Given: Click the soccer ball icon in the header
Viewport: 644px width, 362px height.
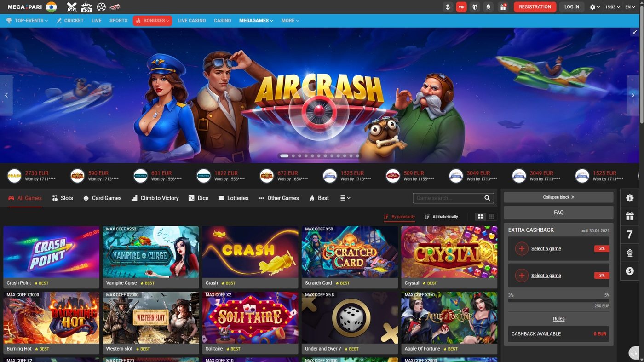Looking at the screenshot, I should 101,7.
